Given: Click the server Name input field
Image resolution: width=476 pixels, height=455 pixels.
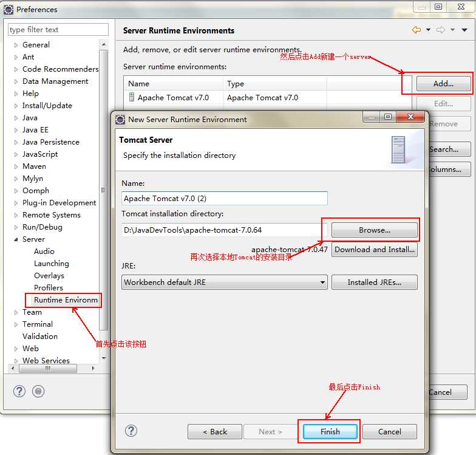Looking at the screenshot, I should 225,198.
